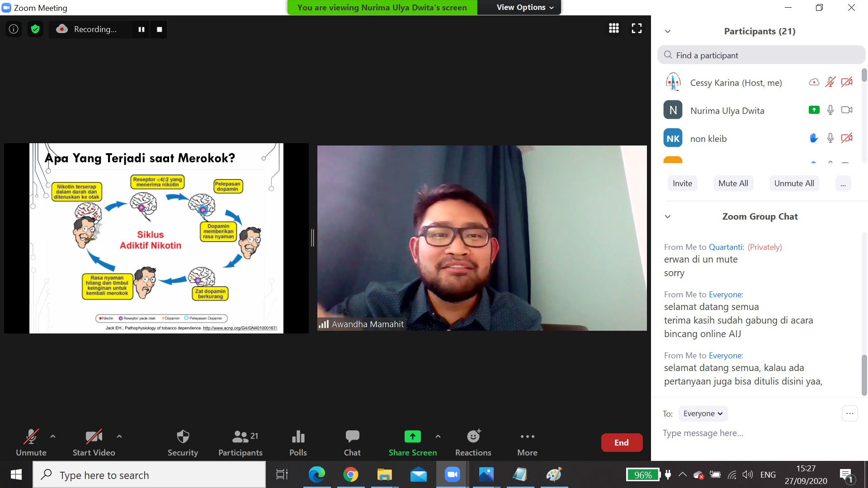Enter full screen mode icon
The height and width of the screenshot is (488, 868).
click(x=637, y=28)
